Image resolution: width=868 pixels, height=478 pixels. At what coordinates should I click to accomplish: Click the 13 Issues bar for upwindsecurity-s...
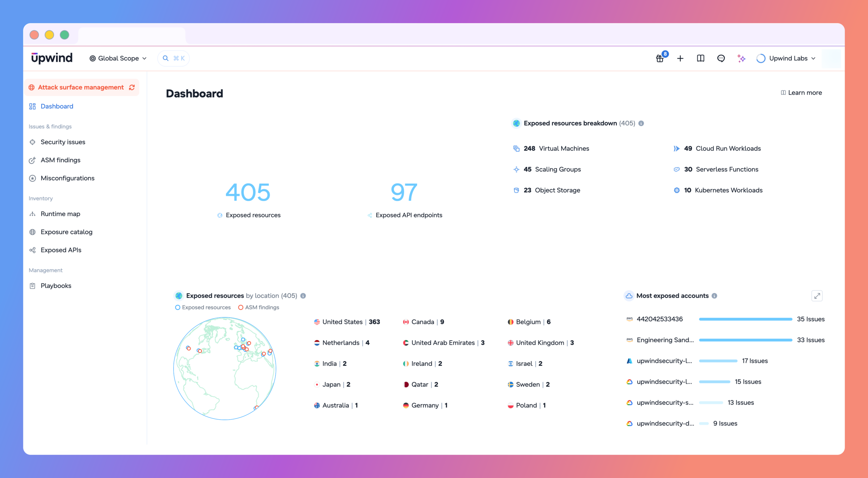click(711, 403)
